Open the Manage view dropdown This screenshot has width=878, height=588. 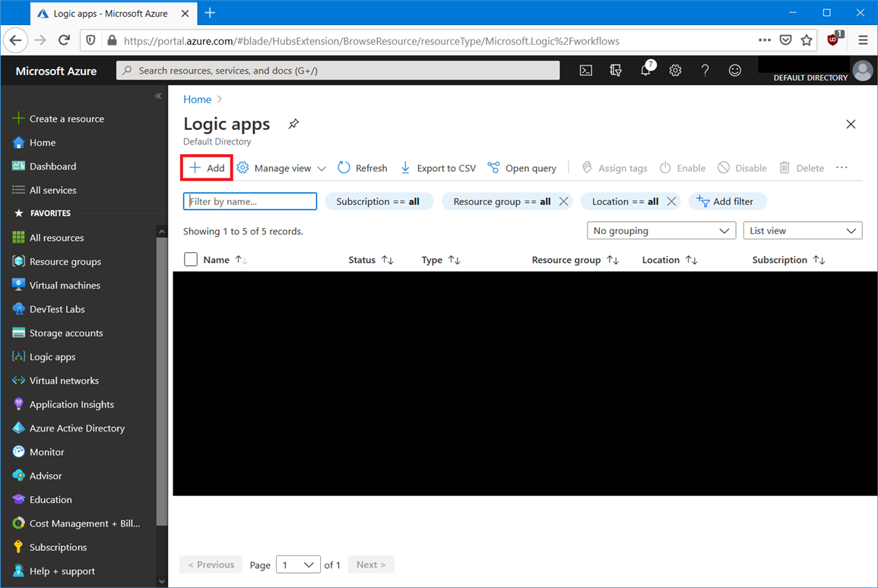281,168
